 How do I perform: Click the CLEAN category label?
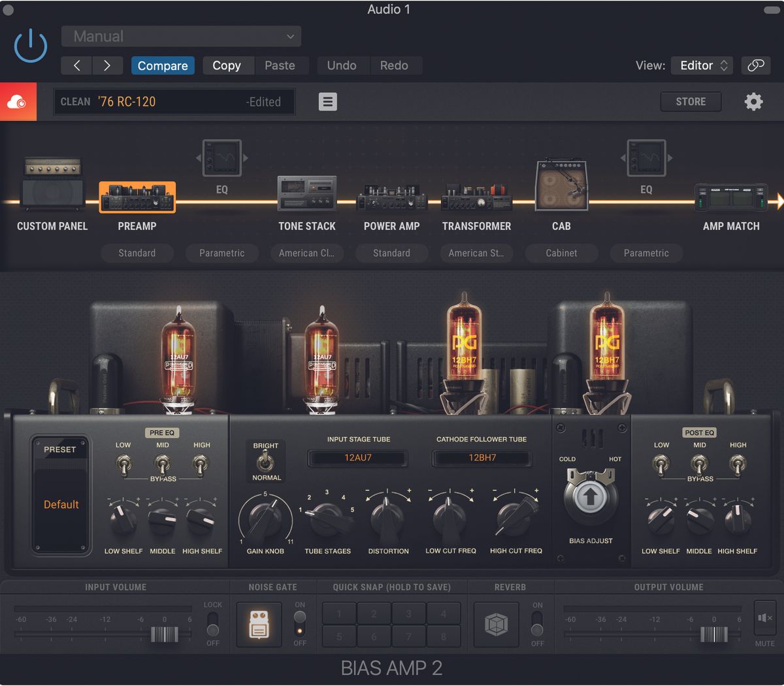[75, 101]
